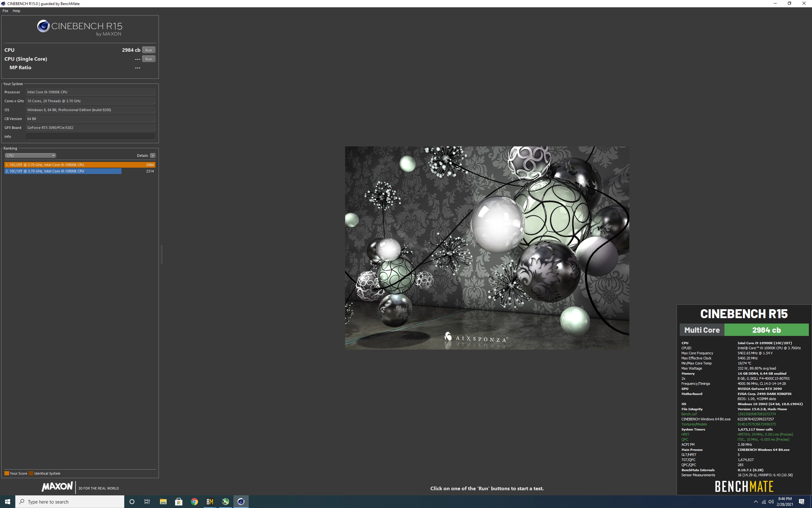Click the Info text field
812x508 pixels.
pyautogui.click(x=90, y=137)
